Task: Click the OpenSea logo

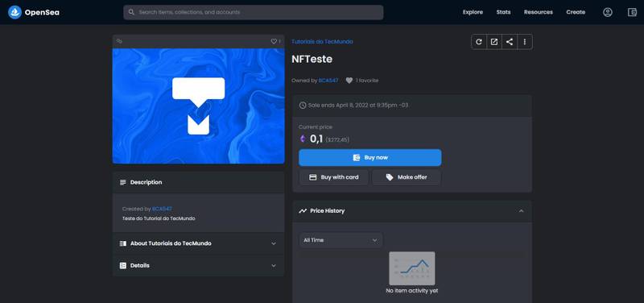Action: pyautogui.click(x=33, y=12)
